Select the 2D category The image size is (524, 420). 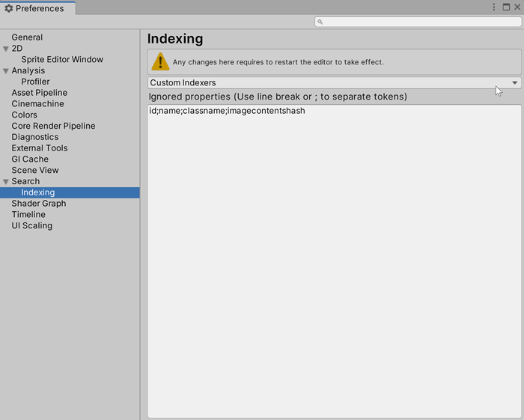17,49
